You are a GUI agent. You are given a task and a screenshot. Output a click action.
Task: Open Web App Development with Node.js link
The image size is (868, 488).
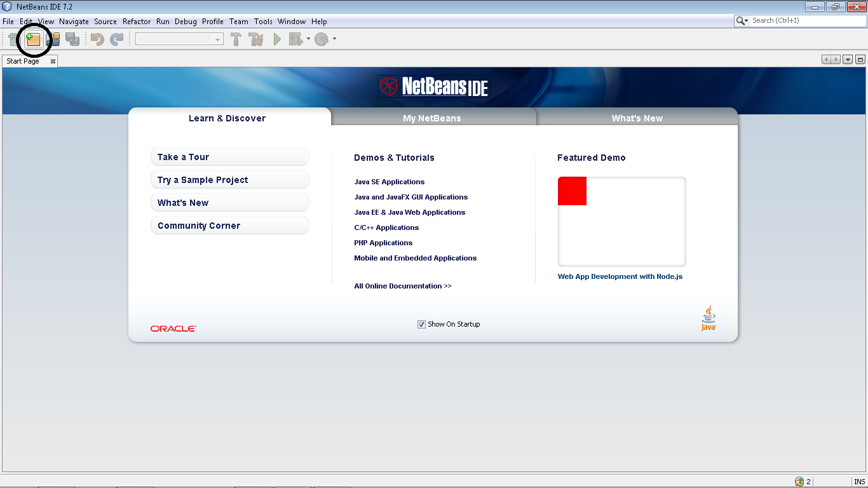(x=620, y=276)
